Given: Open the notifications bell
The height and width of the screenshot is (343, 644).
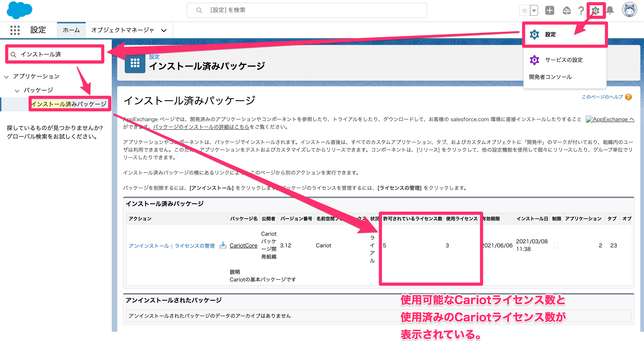Looking at the screenshot, I should point(610,11).
